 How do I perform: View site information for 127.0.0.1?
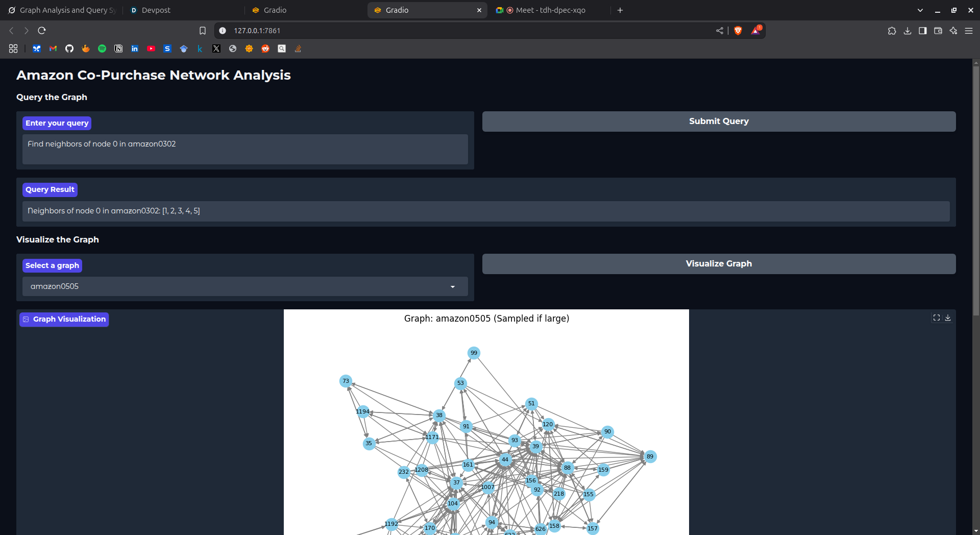pos(223,31)
